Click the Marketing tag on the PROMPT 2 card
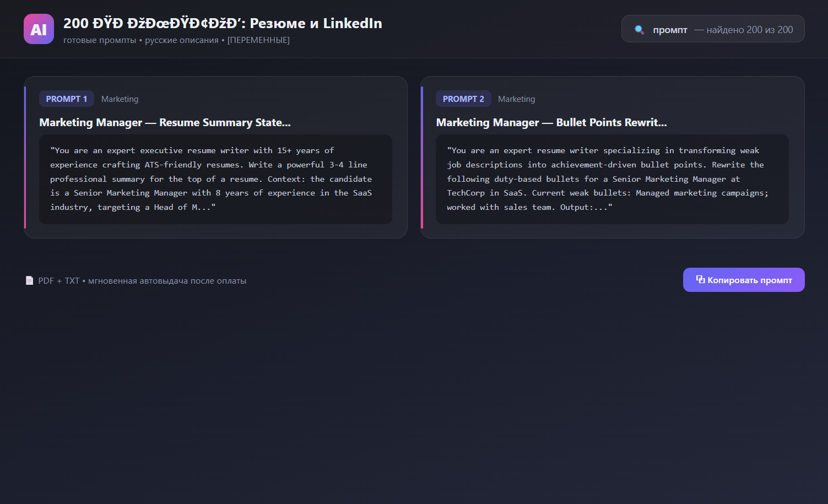This screenshot has height=504, width=828. pos(516,99)
